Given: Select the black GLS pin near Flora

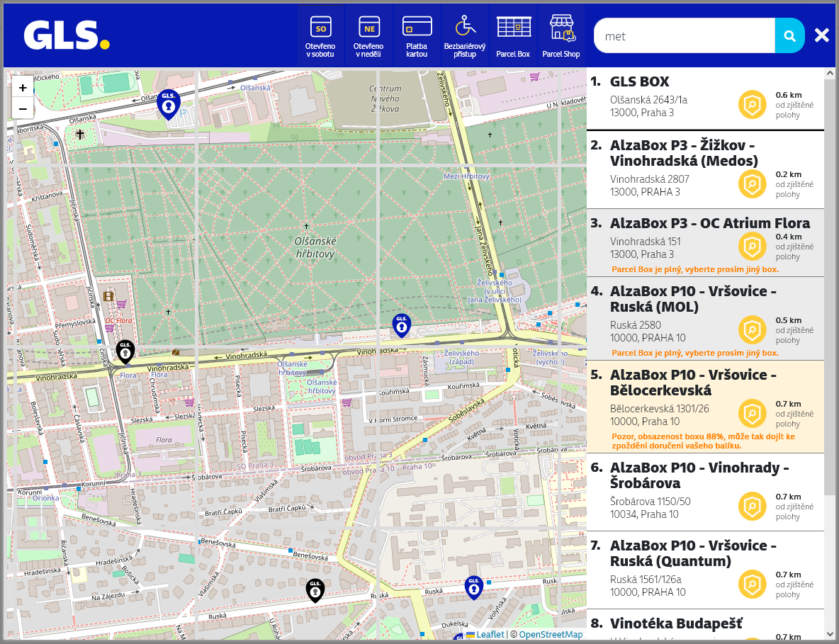Looking at the screenshot, I should 125,352.
